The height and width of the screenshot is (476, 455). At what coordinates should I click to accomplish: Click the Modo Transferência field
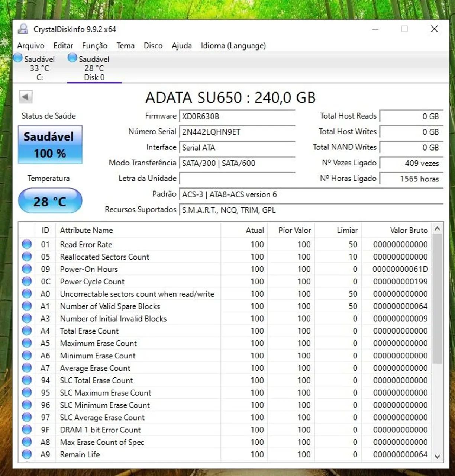point(237,163)
